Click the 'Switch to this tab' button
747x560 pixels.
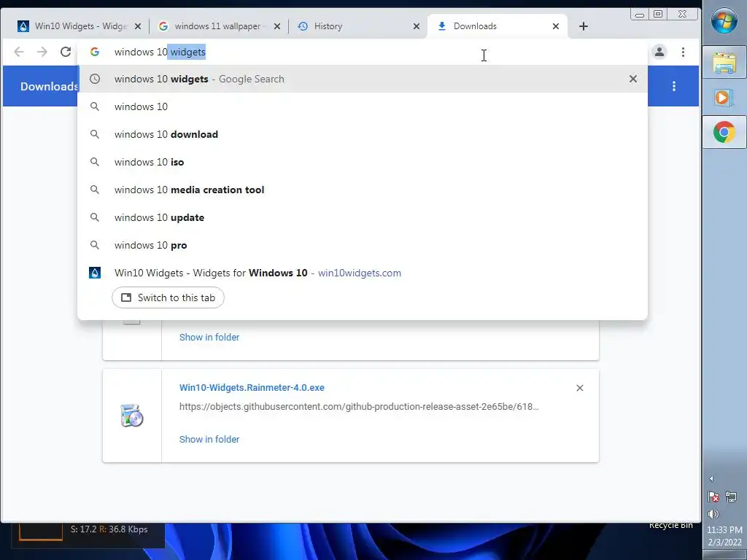click(x=168, y=297)
